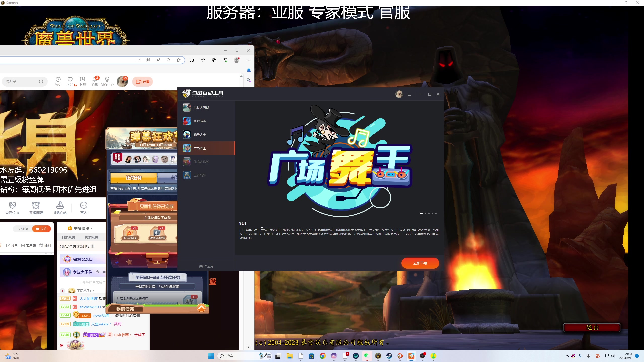Click the taskbar search box
Screen dimensions: 644x362
click(245, 356)
